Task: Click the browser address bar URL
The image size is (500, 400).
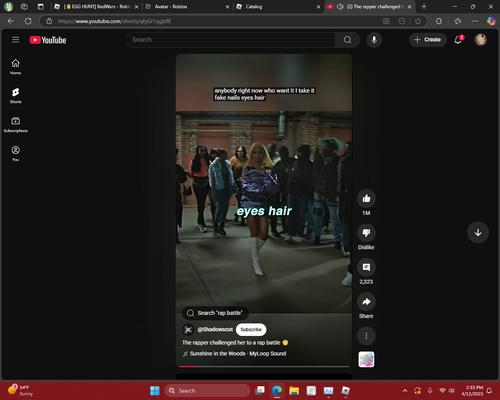Action: (x=114, y=21)
